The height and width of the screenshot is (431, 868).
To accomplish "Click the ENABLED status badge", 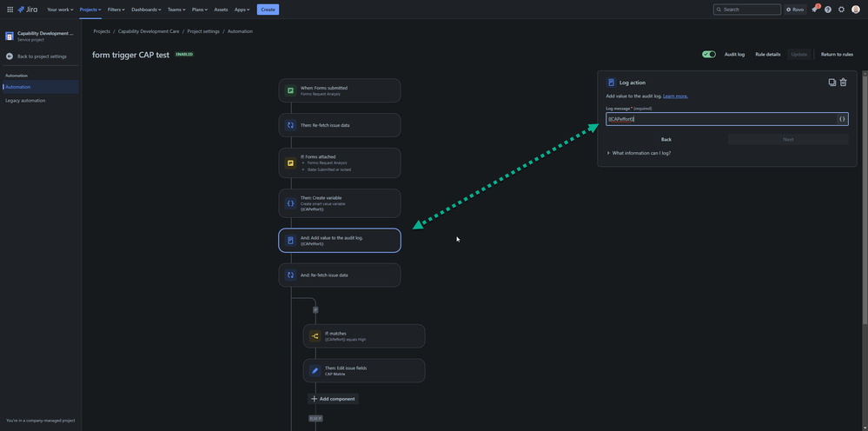I will pos(184,54).
